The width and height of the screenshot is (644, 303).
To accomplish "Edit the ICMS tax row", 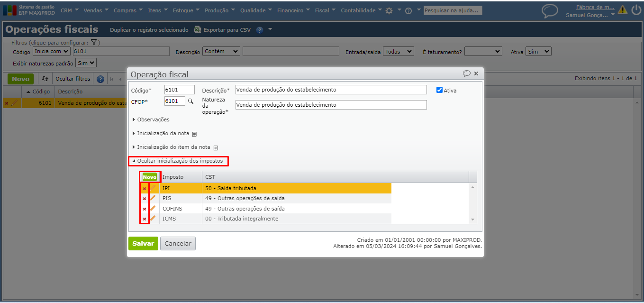I will 153,219.
